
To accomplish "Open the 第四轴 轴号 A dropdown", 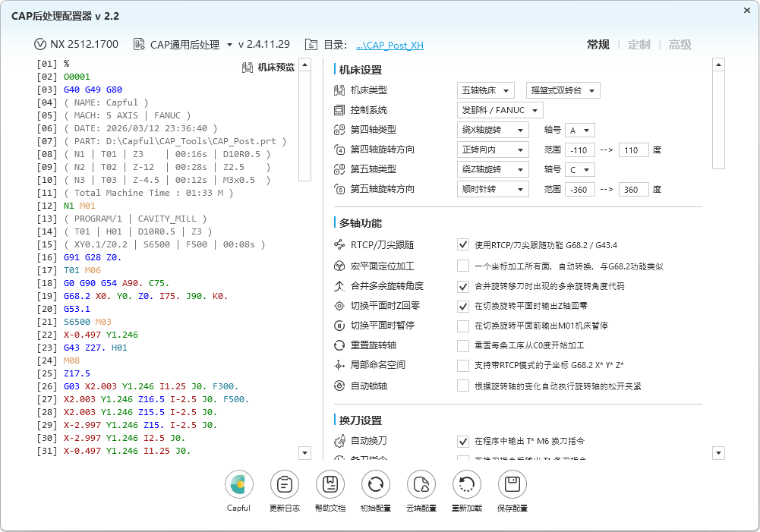I will [579, 131].
